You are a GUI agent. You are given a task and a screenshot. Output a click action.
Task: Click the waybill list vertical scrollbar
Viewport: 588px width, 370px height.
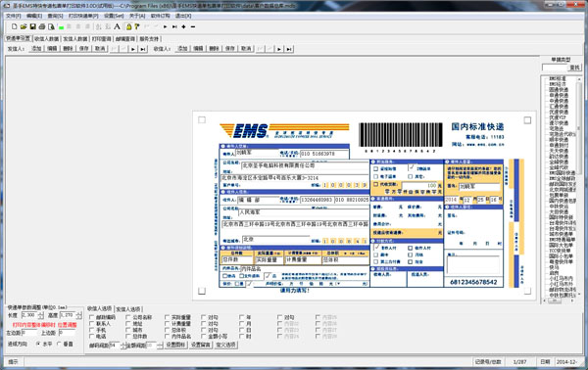[579, 187]
